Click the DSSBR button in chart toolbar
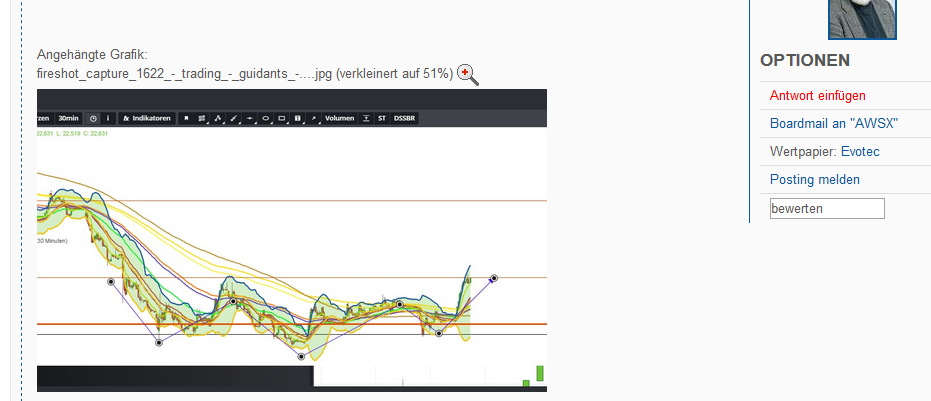This screenshot has width=931, height=401. click(x=404, y=118)
